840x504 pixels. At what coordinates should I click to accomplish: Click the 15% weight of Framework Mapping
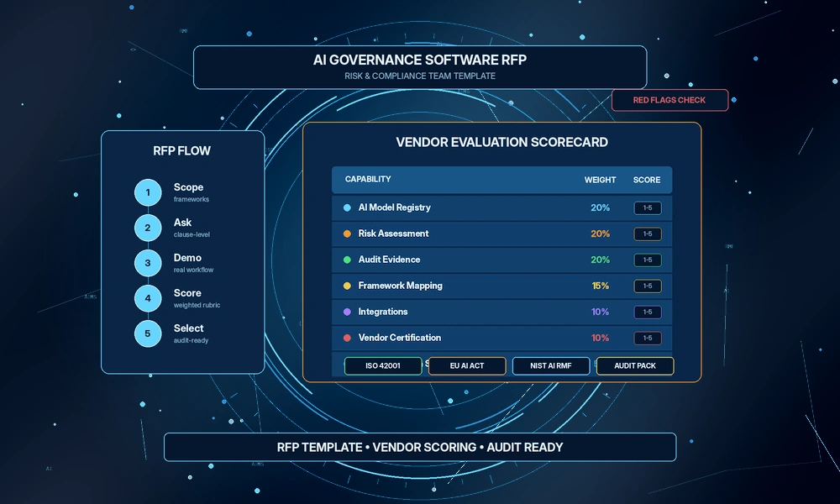pyautogui.click(x=600, y=286)
